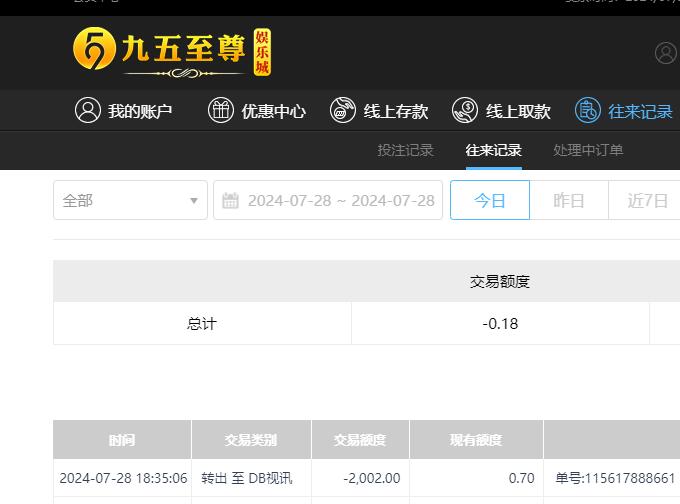The image size is (680, 504).
Task: Click the 九五至尊 logo
Action: point(172,52)
